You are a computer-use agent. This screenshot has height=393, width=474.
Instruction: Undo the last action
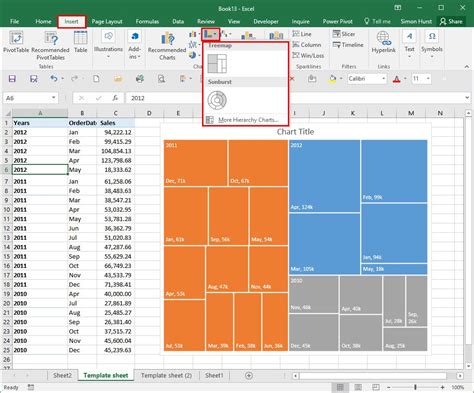pyautogui.click(x=54, y=79)
